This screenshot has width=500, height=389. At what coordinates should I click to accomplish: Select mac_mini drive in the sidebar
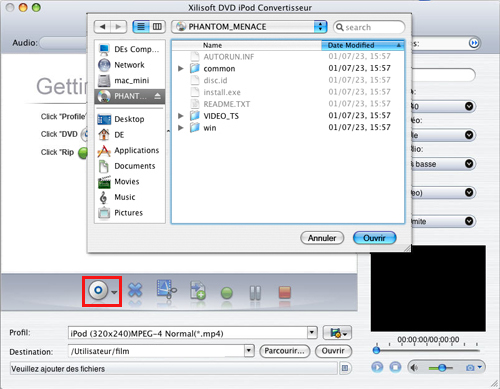pyautogui.click(x=130, y=80)
